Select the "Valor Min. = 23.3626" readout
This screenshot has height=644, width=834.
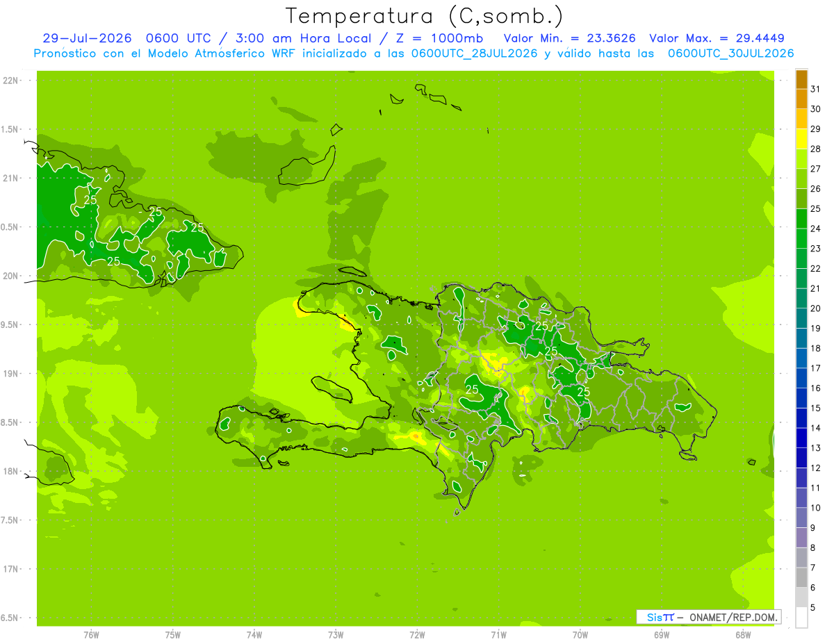coord(570,38)
